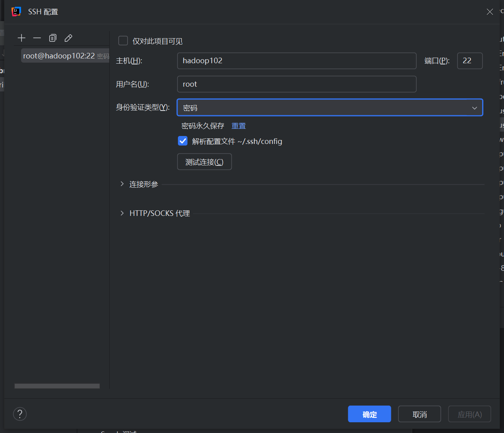This screenshot has width=504, height=433.
Task: Click the horizontal scrollbar below the list
Action: (57, 386)
